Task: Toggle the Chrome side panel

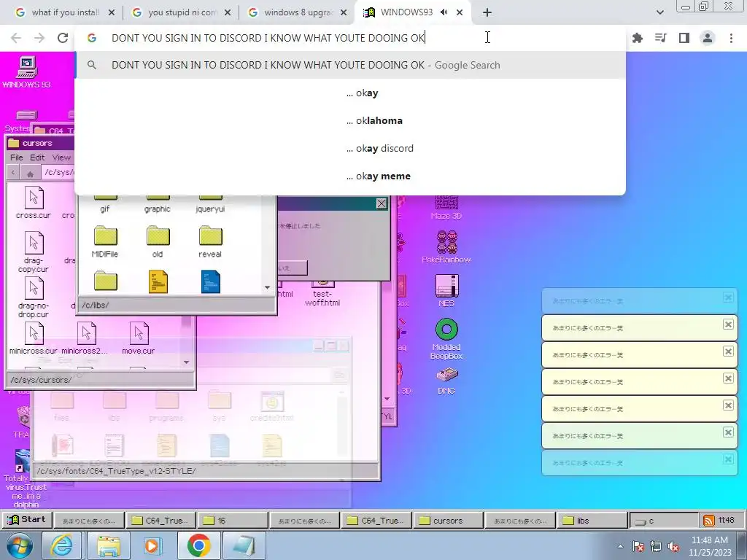Action: (684, 38)
